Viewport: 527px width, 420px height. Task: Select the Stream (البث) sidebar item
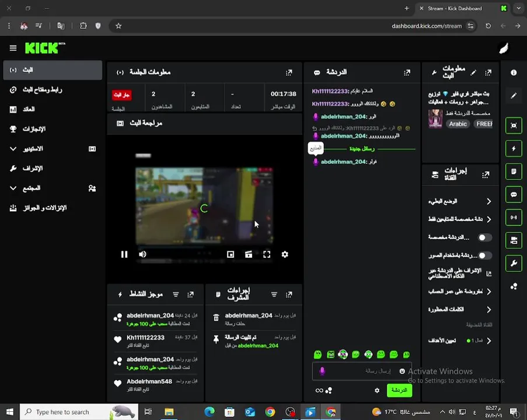tap(53, 70)
